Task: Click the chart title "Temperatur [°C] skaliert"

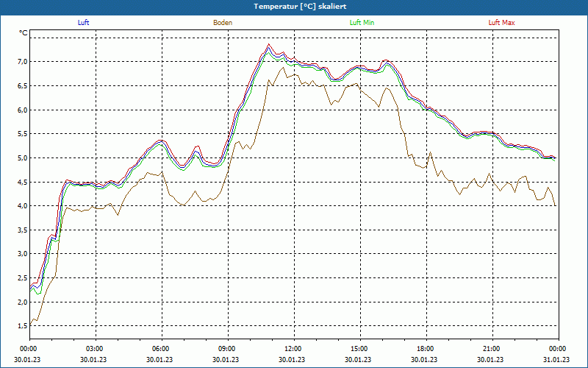Action: pyautogui.click(x=294, y=6)
